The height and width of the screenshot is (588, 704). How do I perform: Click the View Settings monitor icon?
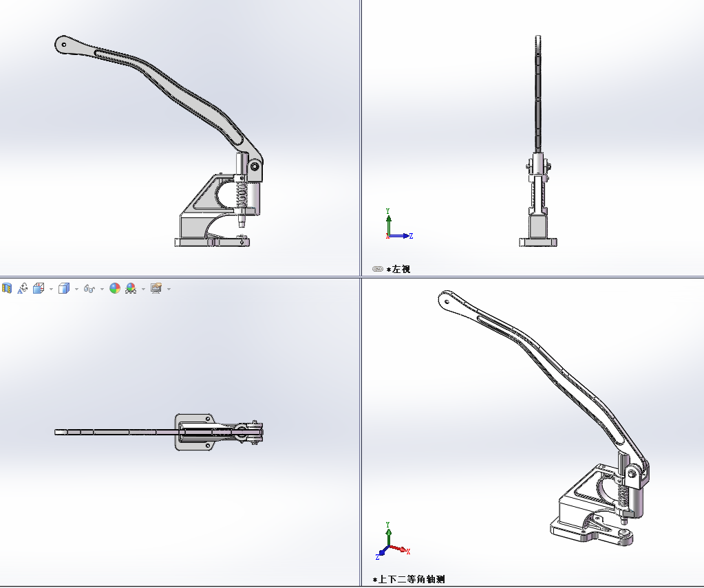coord(156,288)
